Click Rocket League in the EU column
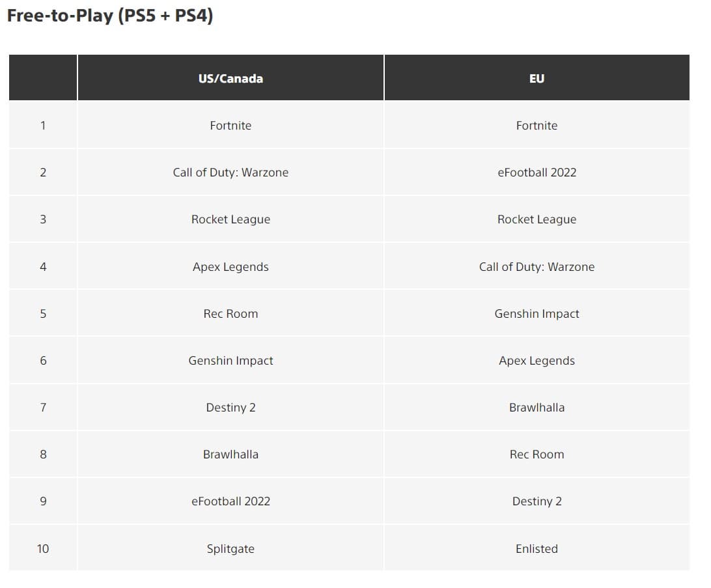The image size is (711, 588). click(x=537, y=219)
